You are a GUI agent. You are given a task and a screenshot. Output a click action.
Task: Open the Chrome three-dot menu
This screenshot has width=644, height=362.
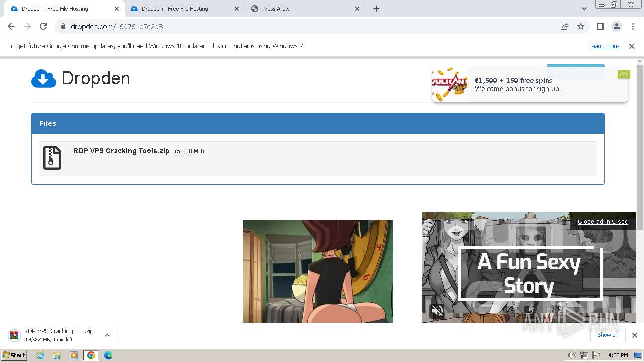(633, 26)
